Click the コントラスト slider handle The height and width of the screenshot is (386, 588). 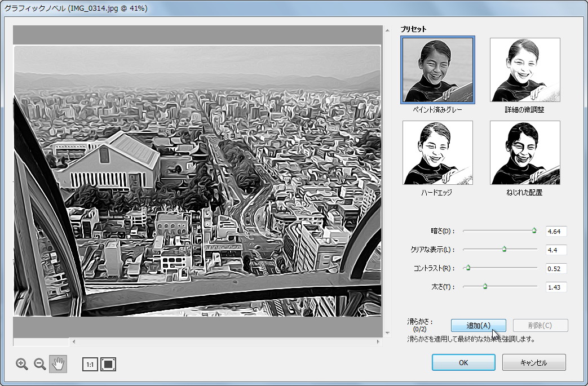point(468,268)
